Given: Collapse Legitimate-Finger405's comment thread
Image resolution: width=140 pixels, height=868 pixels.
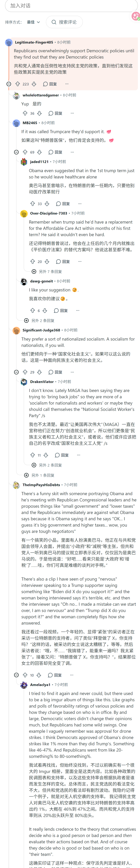Looking at the screenshot, I should (x=9, y=84).
